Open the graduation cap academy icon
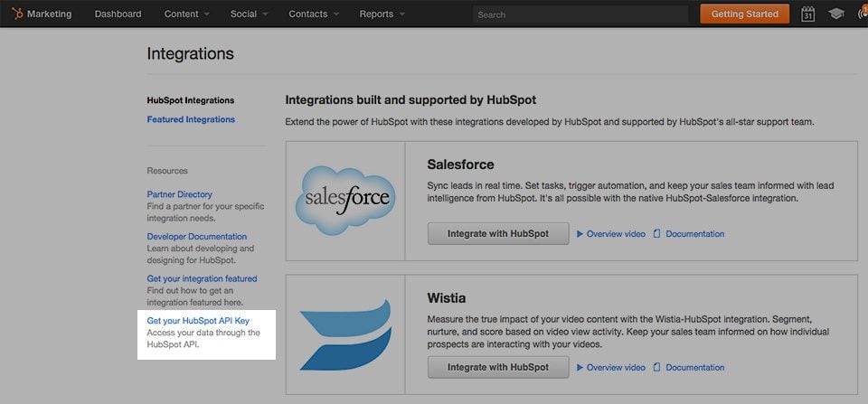868x404 pixels. pyautogui.click(x=835, y=14)
